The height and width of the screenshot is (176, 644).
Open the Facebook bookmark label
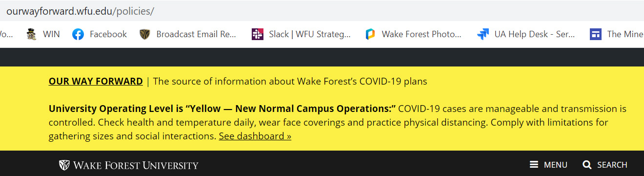[108, 34]
